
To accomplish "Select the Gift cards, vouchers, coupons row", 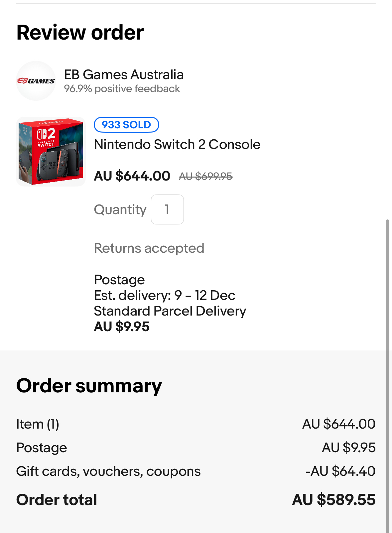I will [x=196, y=471].
